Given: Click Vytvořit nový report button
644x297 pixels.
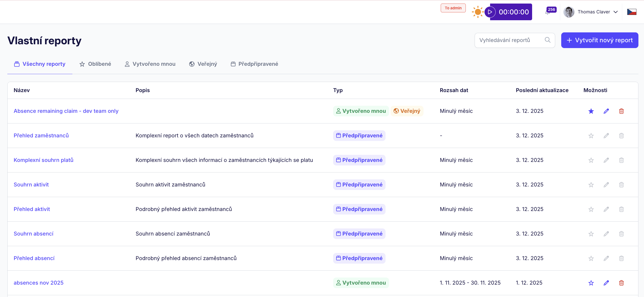Looking at the screenshot, I should click(599, 40).
